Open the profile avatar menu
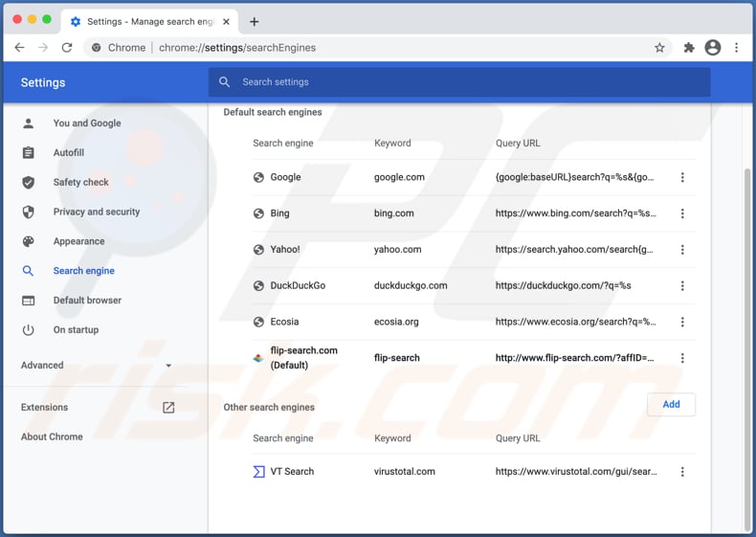The image size is (756, 537). [x=713, y=47]
